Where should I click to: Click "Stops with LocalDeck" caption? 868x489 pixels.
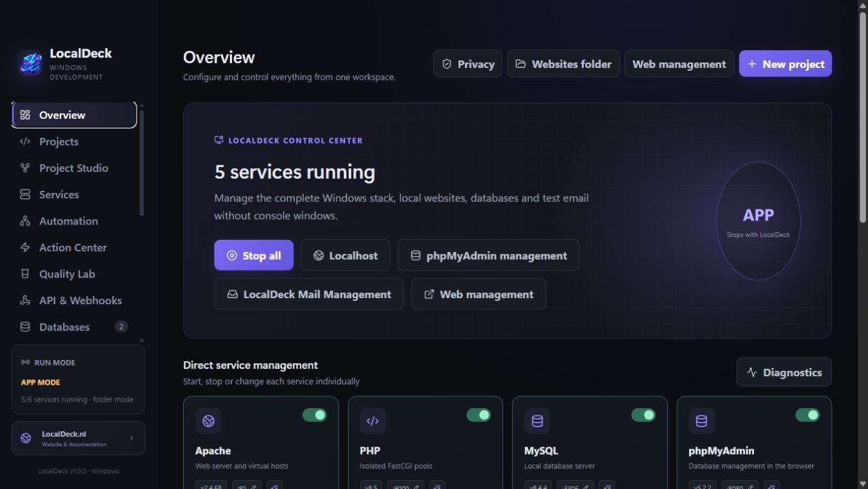click(758, 235)
